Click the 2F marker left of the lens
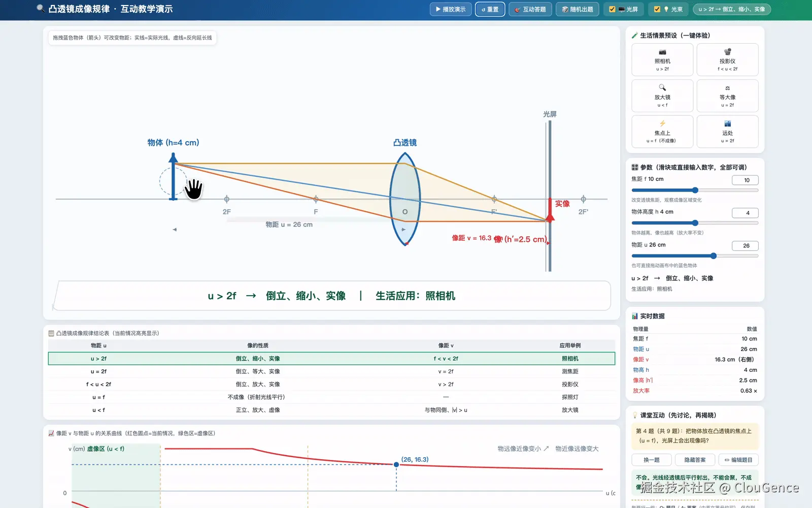This screenshot has height=508, width=812. coord(227,199)
